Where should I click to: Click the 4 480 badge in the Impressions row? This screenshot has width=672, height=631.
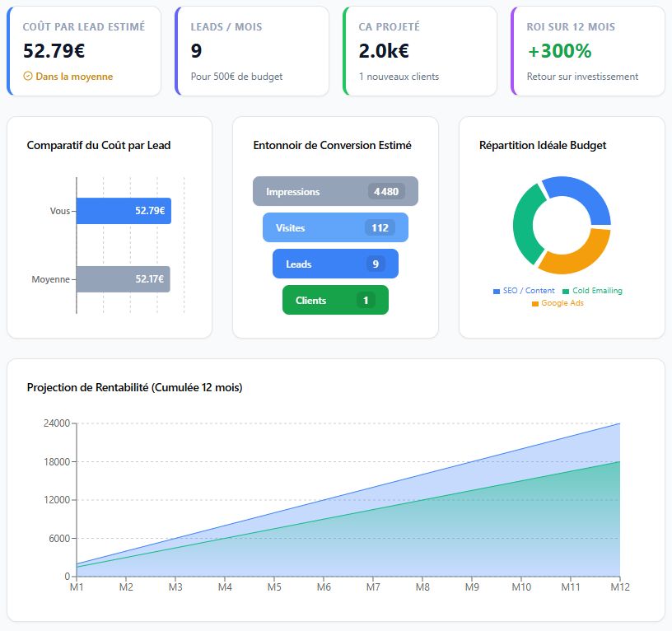pos(385,192)
